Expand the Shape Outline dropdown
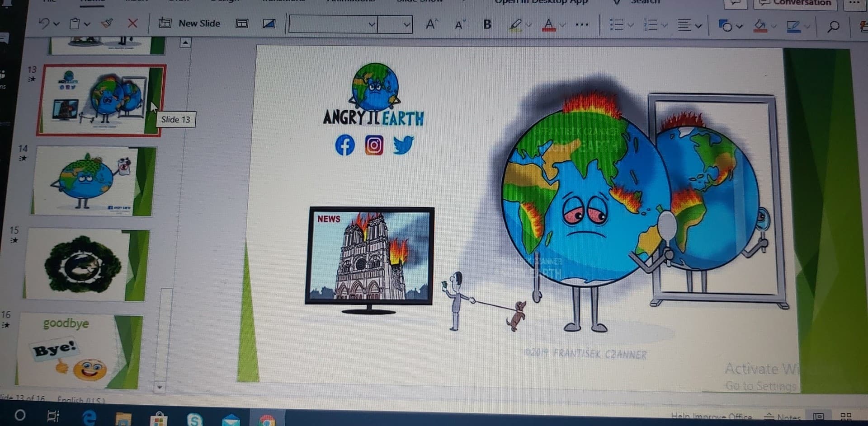868x426 pixels. pos(807,27)
